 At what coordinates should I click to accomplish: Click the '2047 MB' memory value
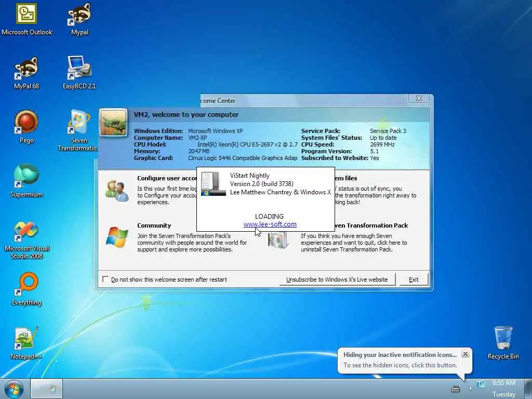pyautogui.click(x=199, y=151)
